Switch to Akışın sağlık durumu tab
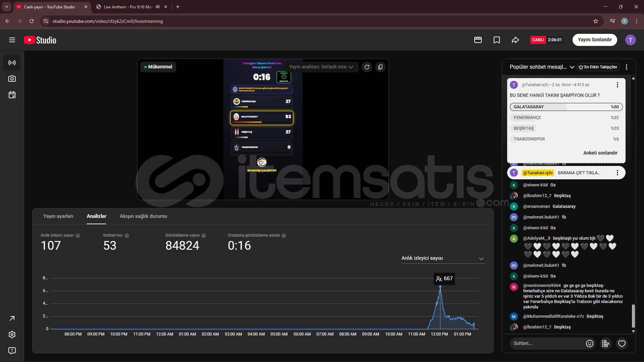 click(143, 216)
